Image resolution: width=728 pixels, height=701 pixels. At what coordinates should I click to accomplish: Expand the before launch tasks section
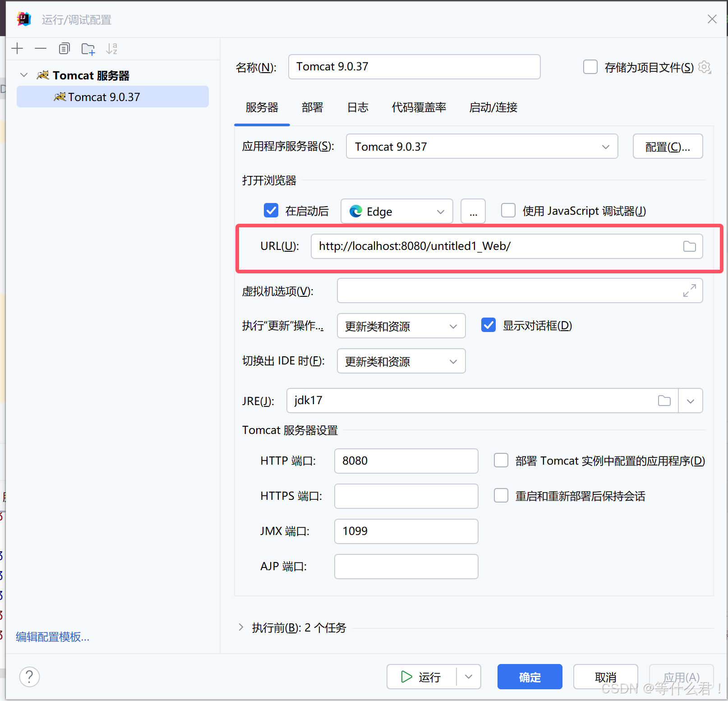click(241, 627)
